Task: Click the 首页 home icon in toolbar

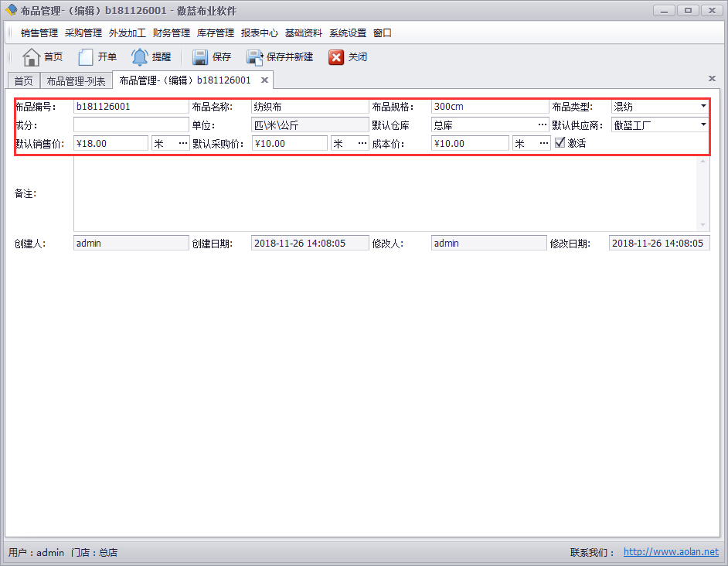Action: [31, 57]
